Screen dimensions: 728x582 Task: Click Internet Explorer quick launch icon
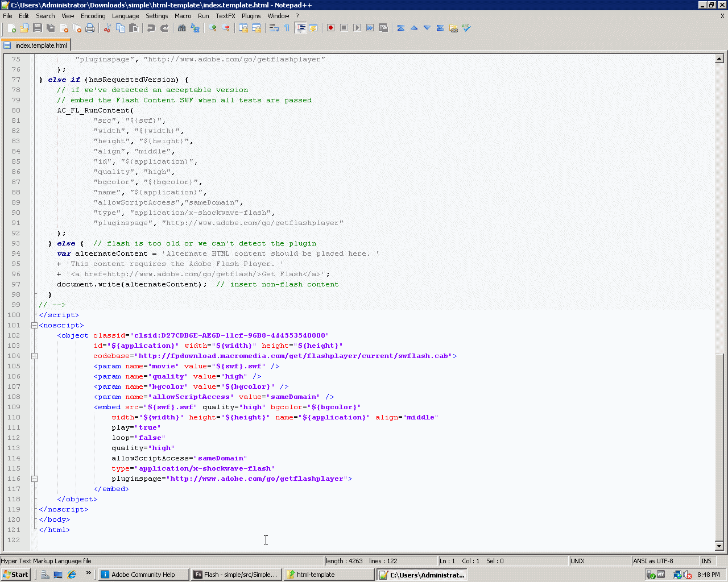click(x=72, y=575)
